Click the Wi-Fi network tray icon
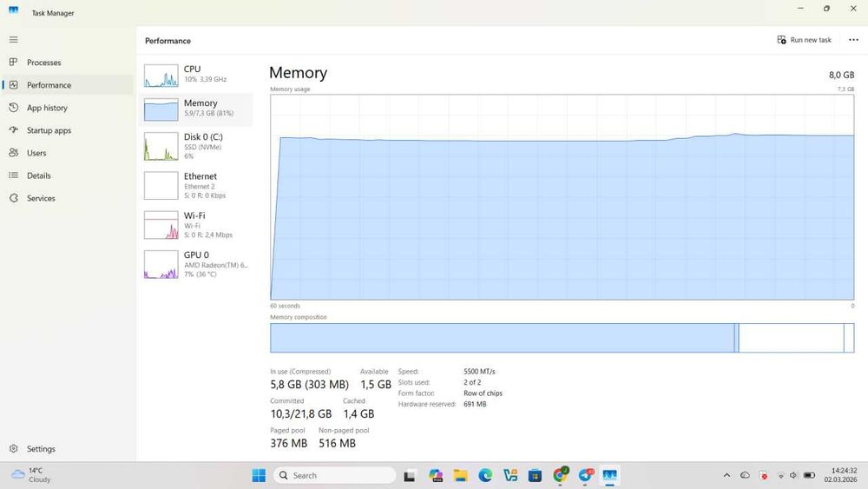 (x=781, y=475)
